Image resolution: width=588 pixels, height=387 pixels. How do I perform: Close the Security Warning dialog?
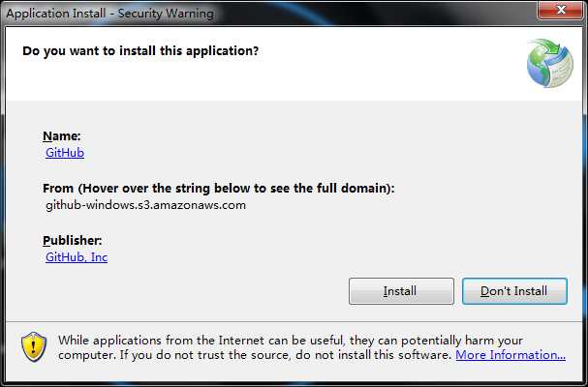click(561, 10)
